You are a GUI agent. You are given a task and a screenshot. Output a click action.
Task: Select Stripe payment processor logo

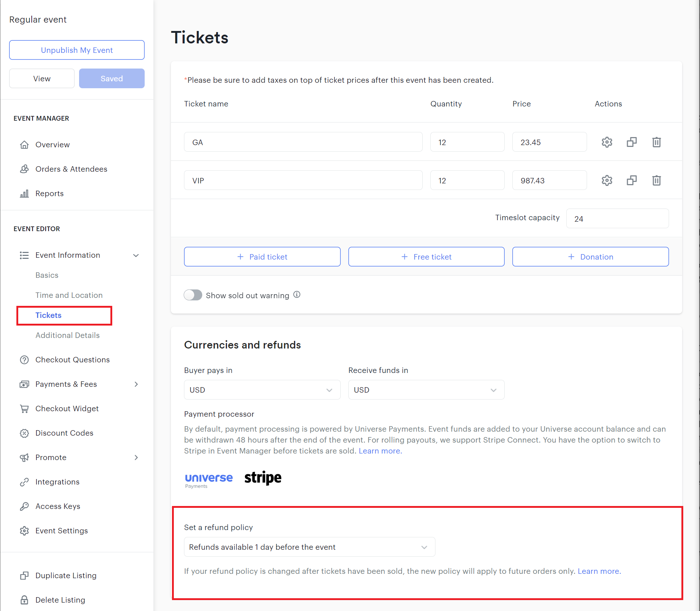coord(263,478)
